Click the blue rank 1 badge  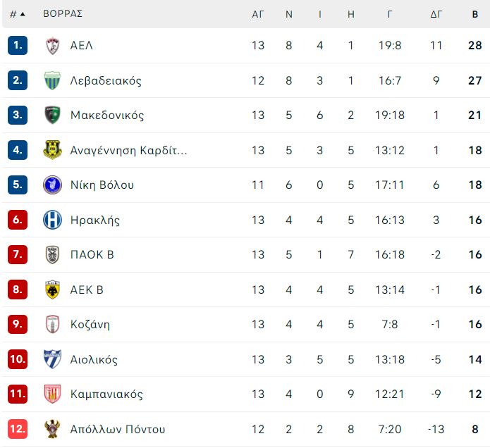18,46
